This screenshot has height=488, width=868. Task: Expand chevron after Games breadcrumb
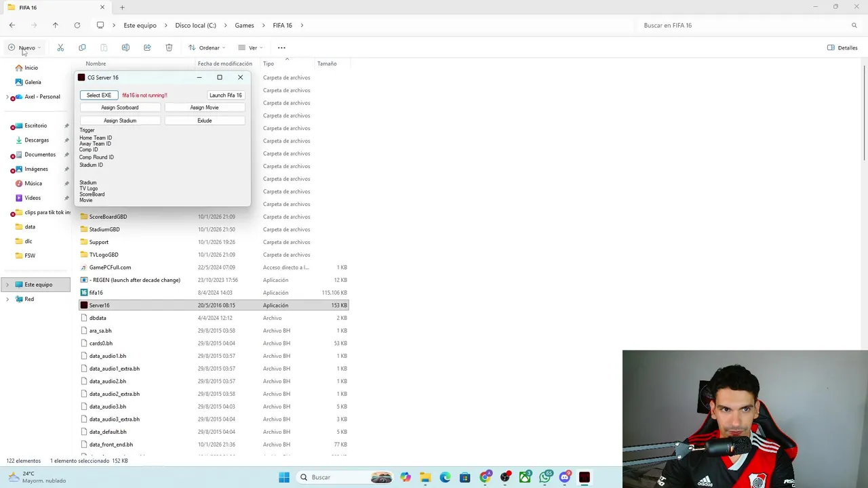[264, 25]
